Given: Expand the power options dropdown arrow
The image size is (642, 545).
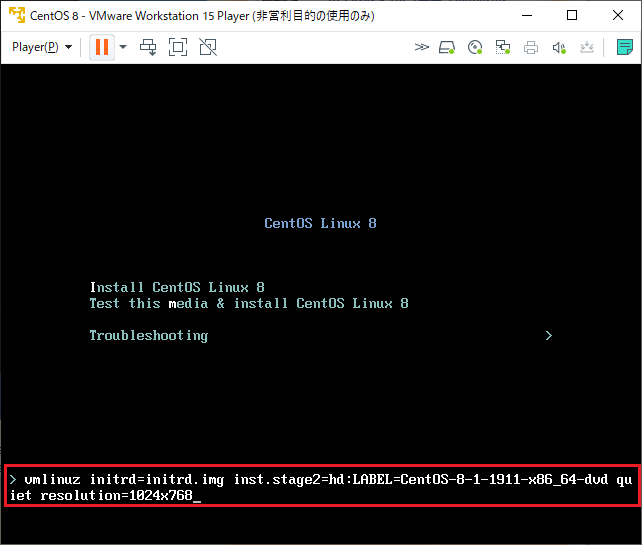Looking at the screenshot, I should [123, 47].
